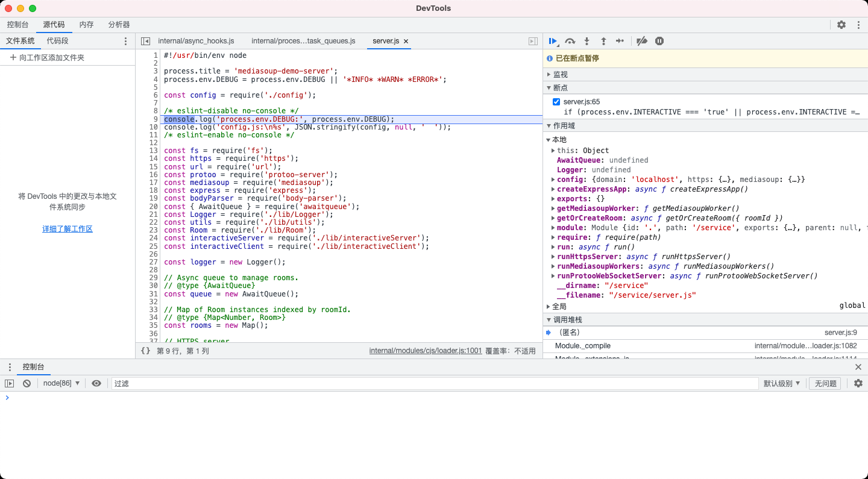Hide the debugger sidebar
The width and height of the screenshot is (868, 479).
tap(533, 41)
